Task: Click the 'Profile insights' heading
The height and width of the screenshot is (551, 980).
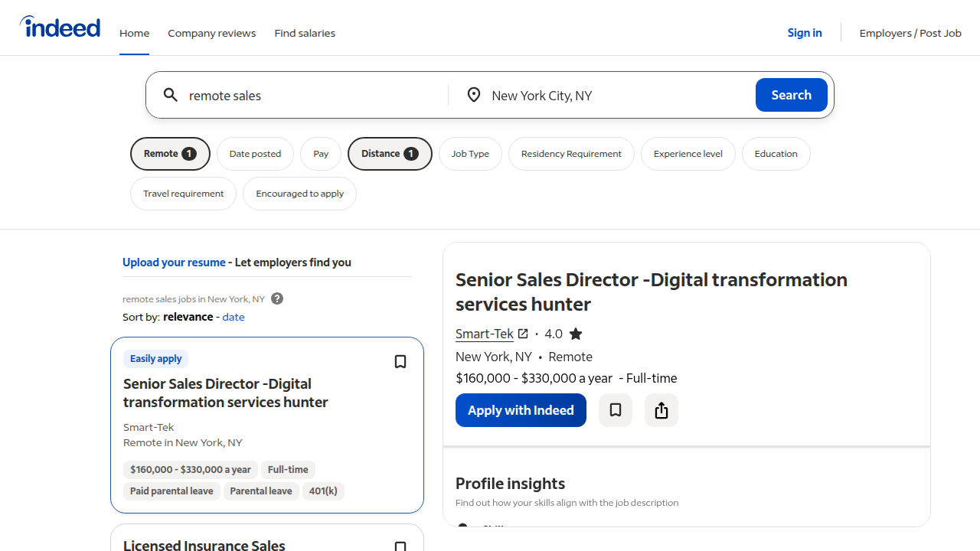Action: pyautogui.click(x=510, y=484)
